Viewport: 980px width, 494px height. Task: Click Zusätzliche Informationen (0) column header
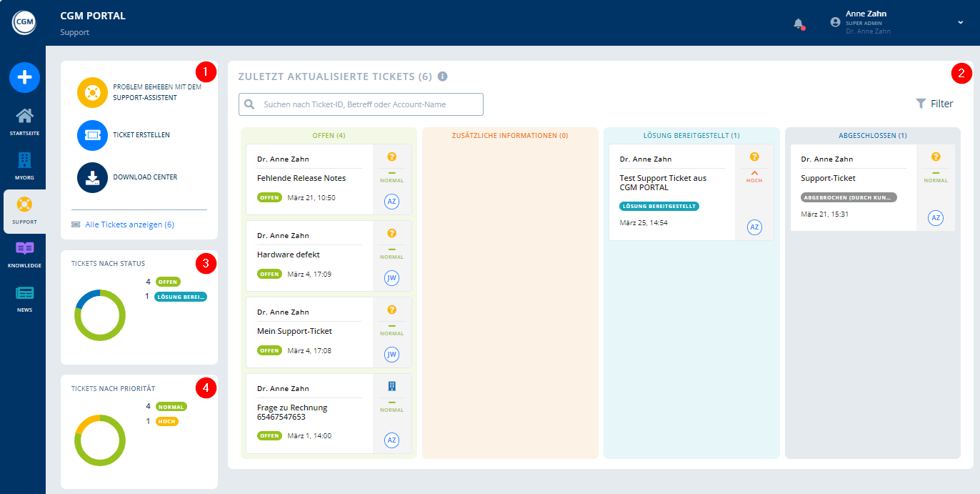coord(510,135)
